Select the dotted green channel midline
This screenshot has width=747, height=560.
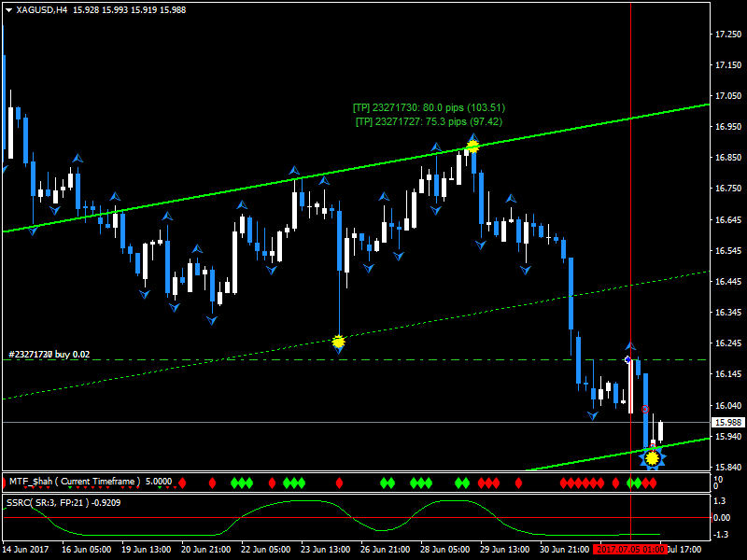pyautogui.click(x=357, y=335)
